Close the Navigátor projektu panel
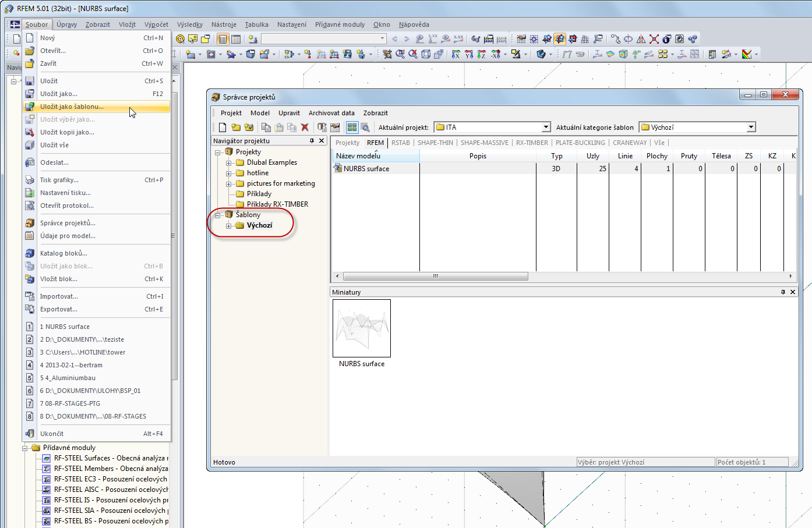 coord(322,141)
